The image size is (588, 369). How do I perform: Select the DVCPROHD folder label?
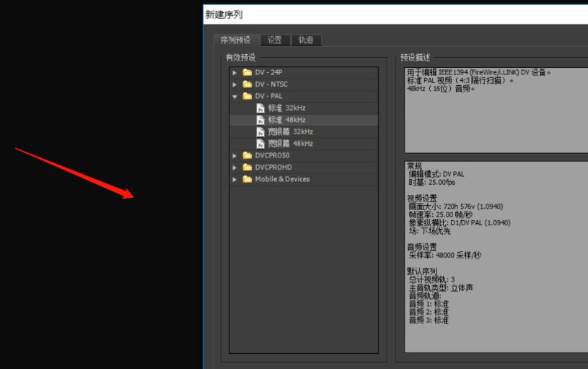(273, 168)
